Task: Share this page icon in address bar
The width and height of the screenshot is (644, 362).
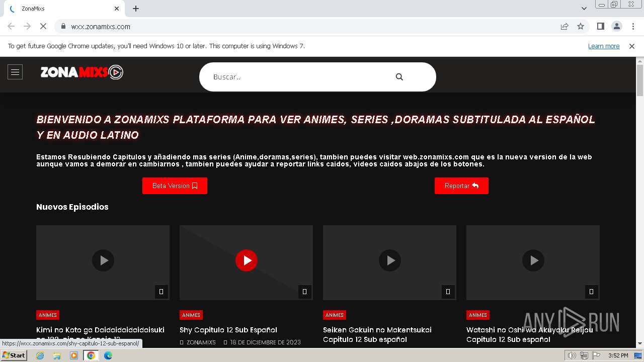Action: click(565, 26)
